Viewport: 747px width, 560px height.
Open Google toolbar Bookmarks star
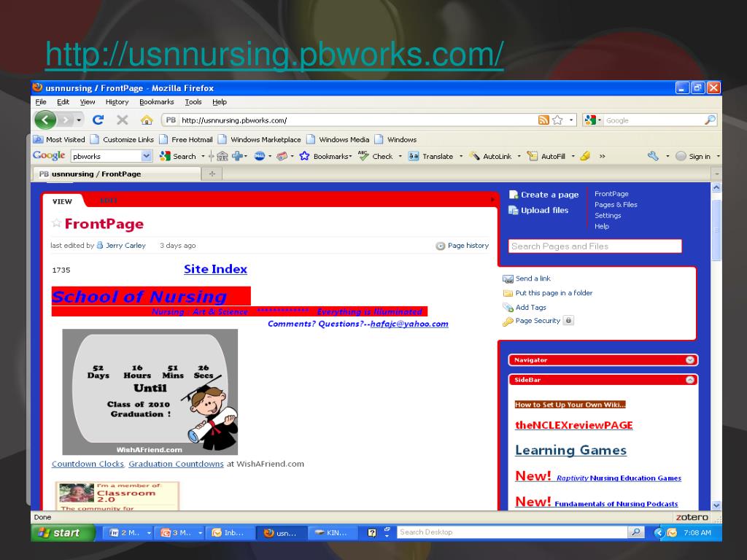[x=325, y=156]
